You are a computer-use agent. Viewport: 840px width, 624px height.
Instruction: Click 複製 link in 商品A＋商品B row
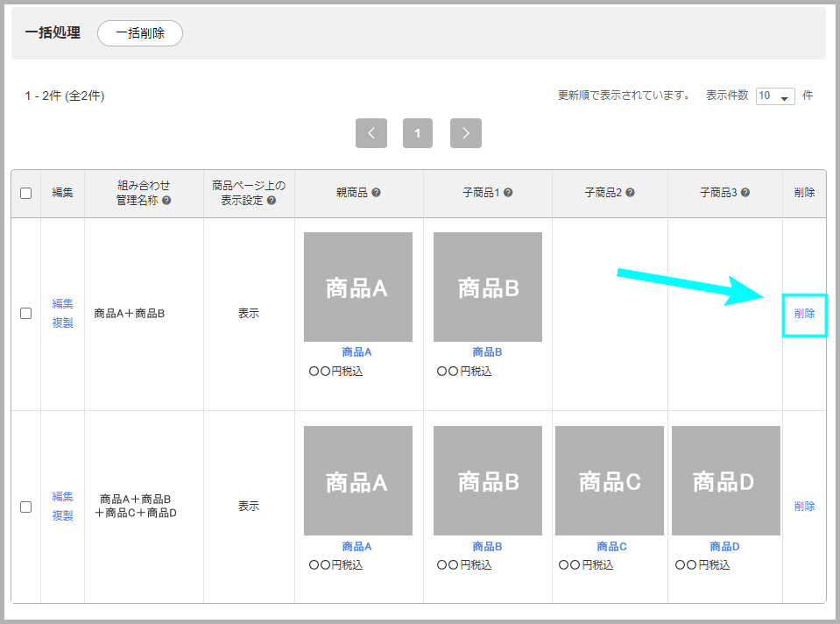63,323
